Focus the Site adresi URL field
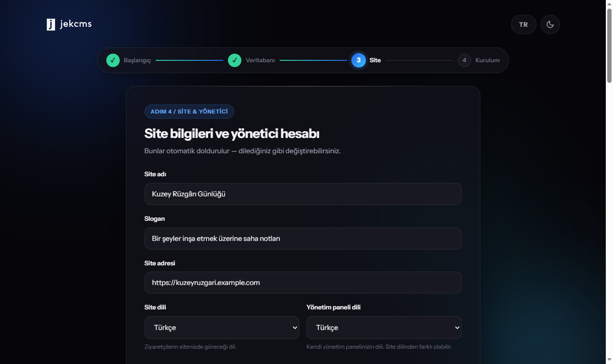Viewport: 613px width, 364px height. coord(303,283)
